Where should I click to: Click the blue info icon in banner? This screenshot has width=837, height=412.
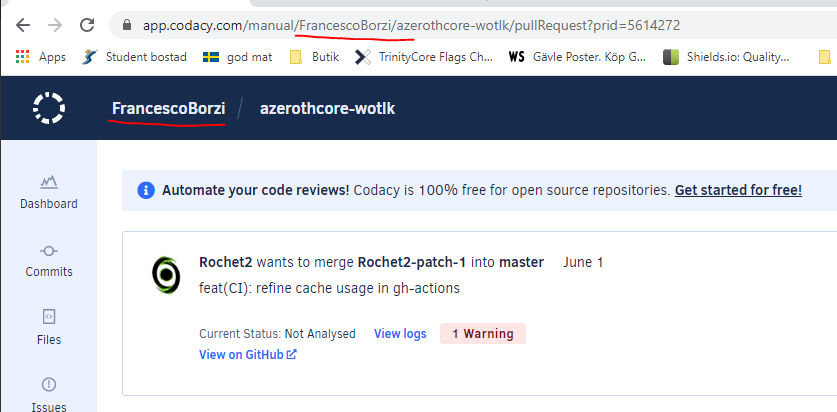(x=146, y=190)
